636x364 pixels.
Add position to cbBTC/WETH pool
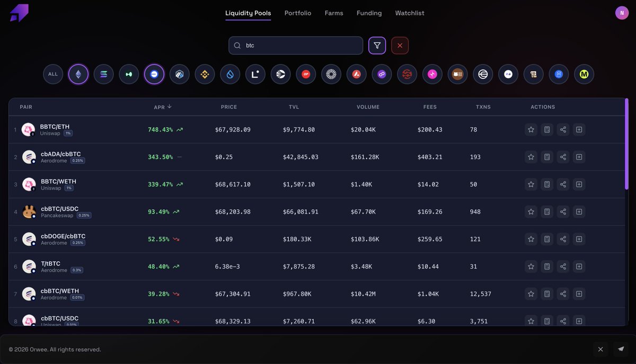[579, 294]
